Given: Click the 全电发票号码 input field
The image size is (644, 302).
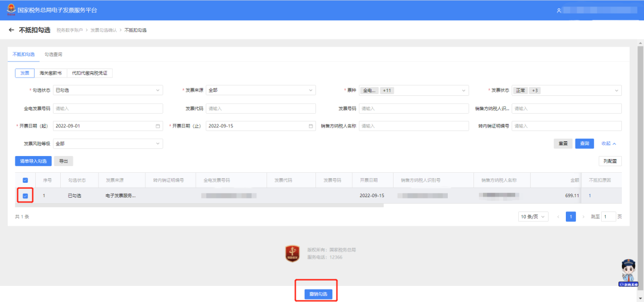Looking at the screenshot, I should 107,108.
